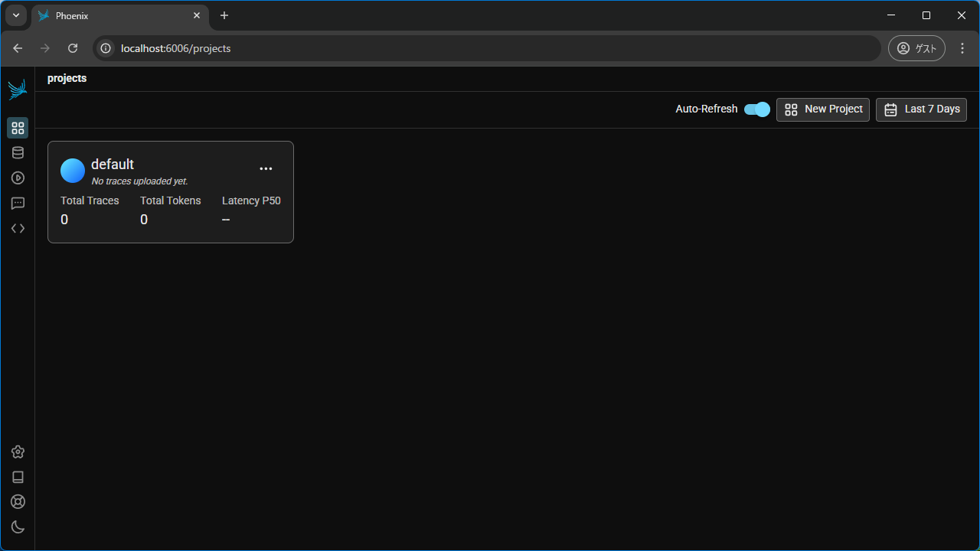The width and height of the screenshot is (980, 551).
Task: View site information icon in address bar
Action: [x=106, y=48]
